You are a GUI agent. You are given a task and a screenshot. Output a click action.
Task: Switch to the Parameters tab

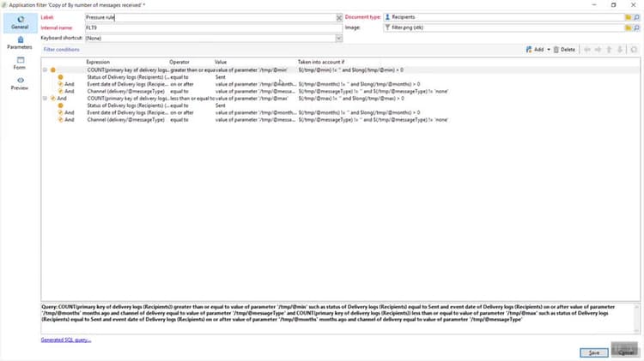pyautogui.click(x=20, y=43)
